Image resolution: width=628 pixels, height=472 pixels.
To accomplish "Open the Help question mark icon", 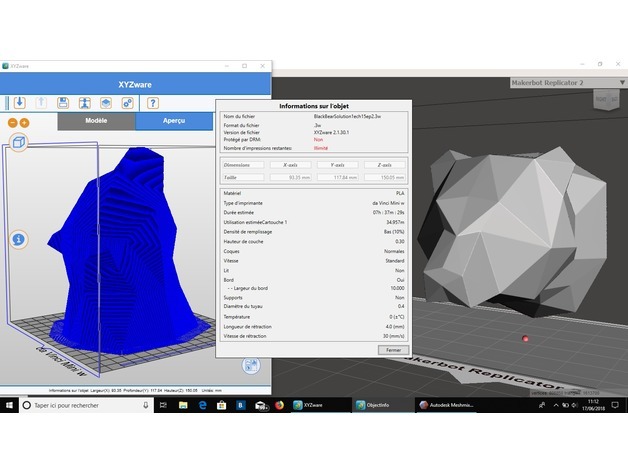I will pyautogui.click(x=153, y=103).
